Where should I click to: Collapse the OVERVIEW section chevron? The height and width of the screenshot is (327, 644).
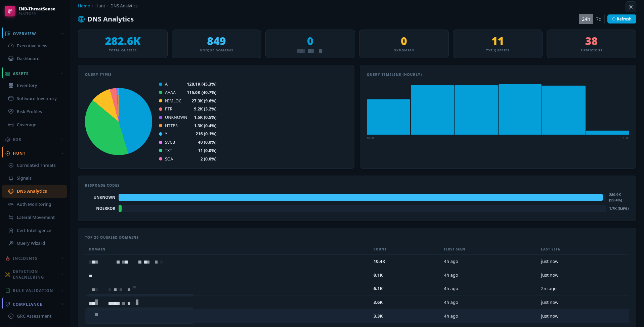62,34
